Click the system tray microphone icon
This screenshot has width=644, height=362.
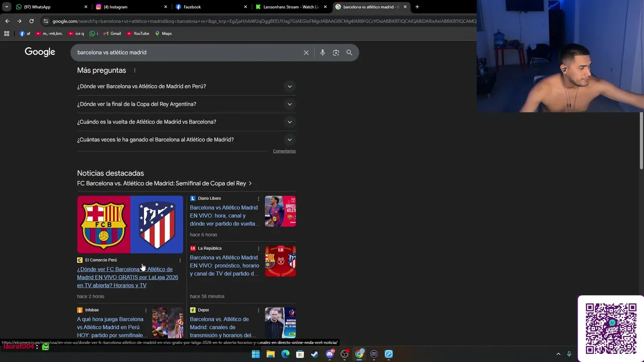569,354
